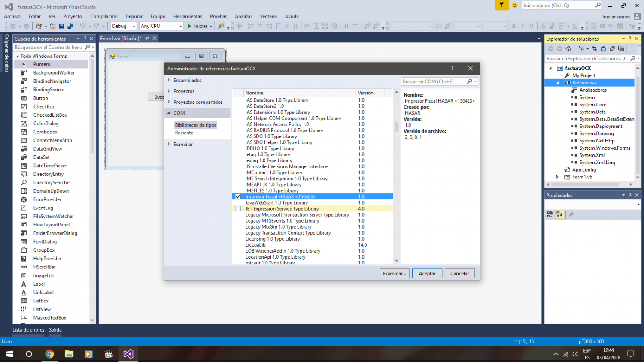Click the Property Pages wrench icon
644x362 pixels.
point(571,214)
